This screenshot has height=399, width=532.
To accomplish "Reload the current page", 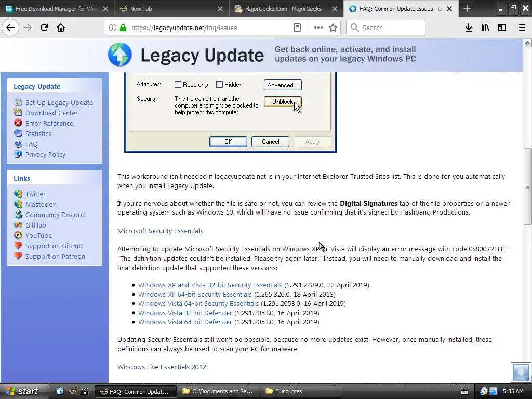I will (44, 28).
